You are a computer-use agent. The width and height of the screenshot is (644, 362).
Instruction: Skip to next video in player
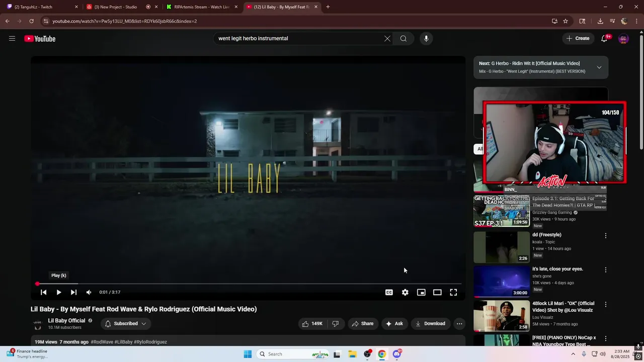[73, 292]
